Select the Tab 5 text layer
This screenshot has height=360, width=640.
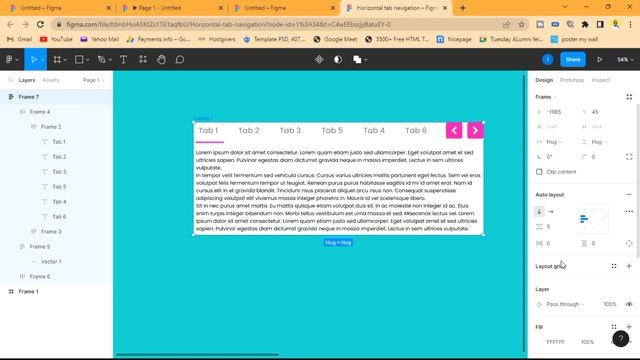(56, 187)
